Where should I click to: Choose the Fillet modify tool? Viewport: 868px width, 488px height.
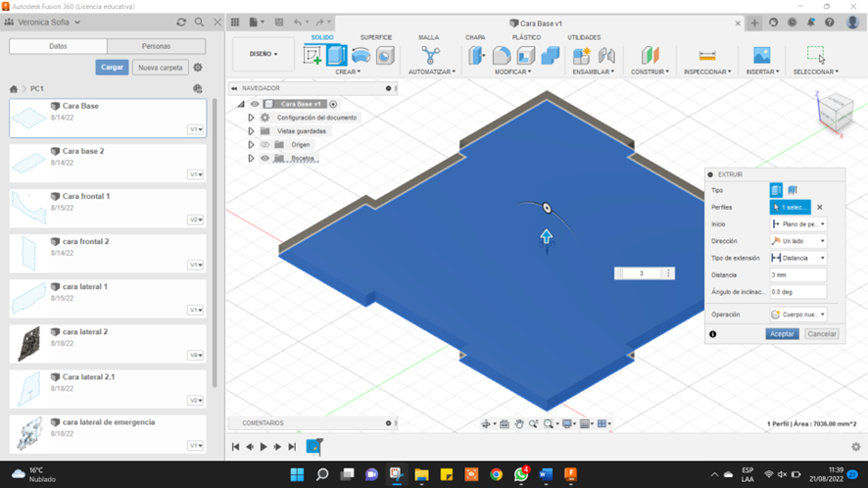502,56
